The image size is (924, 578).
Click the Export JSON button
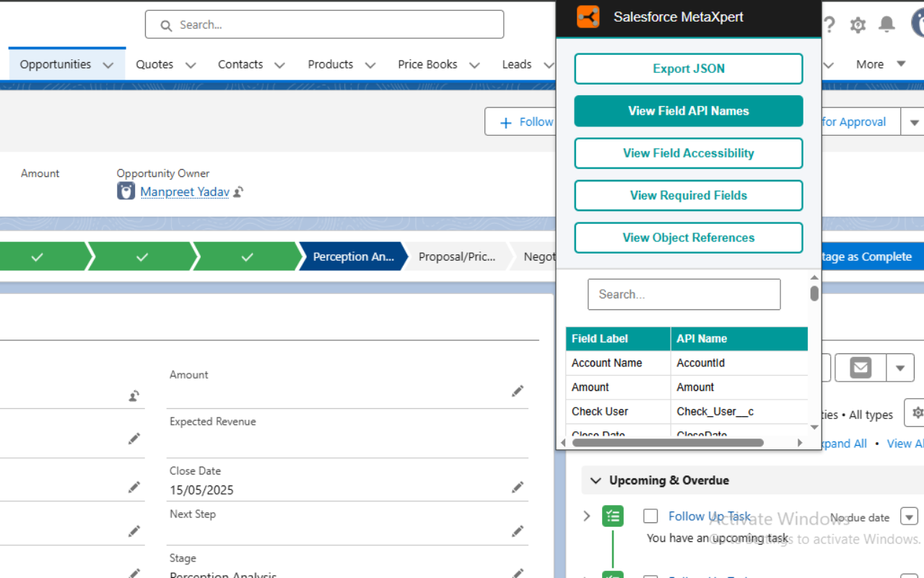pyautogui.click(x=689, y=69)
